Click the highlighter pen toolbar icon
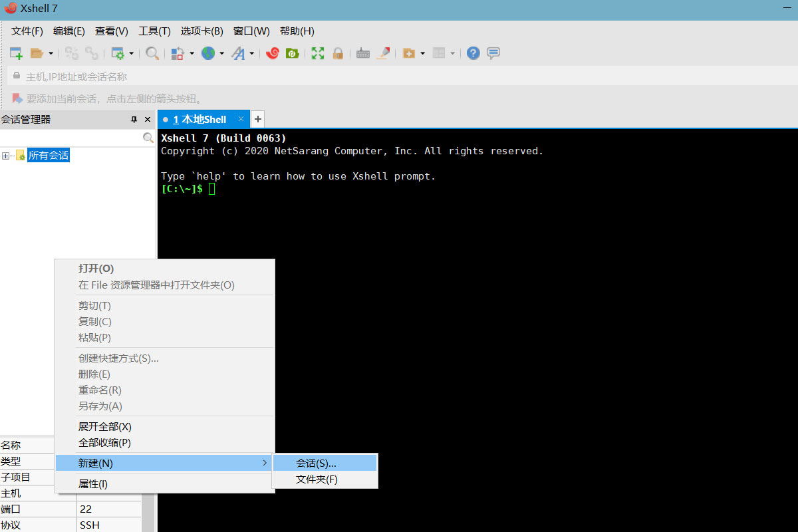The width and height of the screenshot is (798, 532). click(x=383, y=53)
